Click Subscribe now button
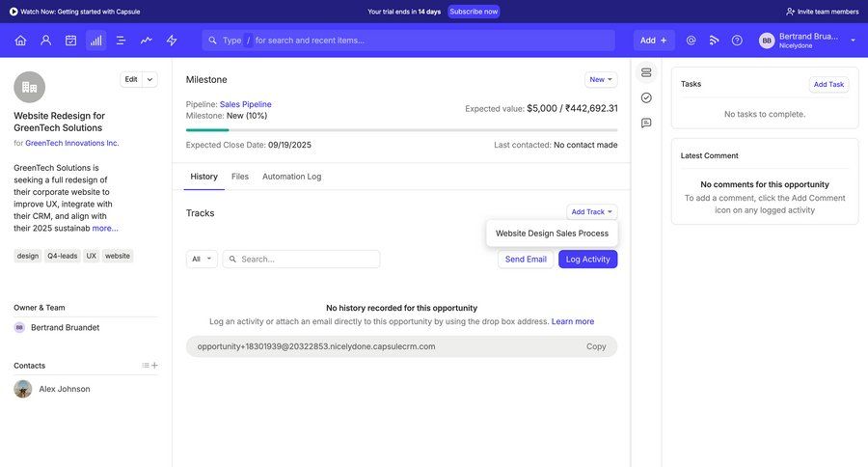 (474, 11)
